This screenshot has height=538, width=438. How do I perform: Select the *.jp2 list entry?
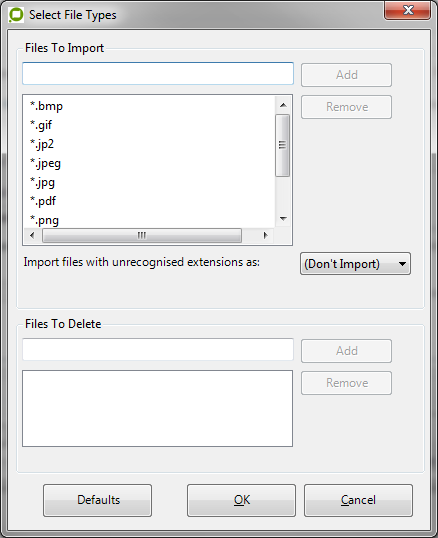(42, 144)
